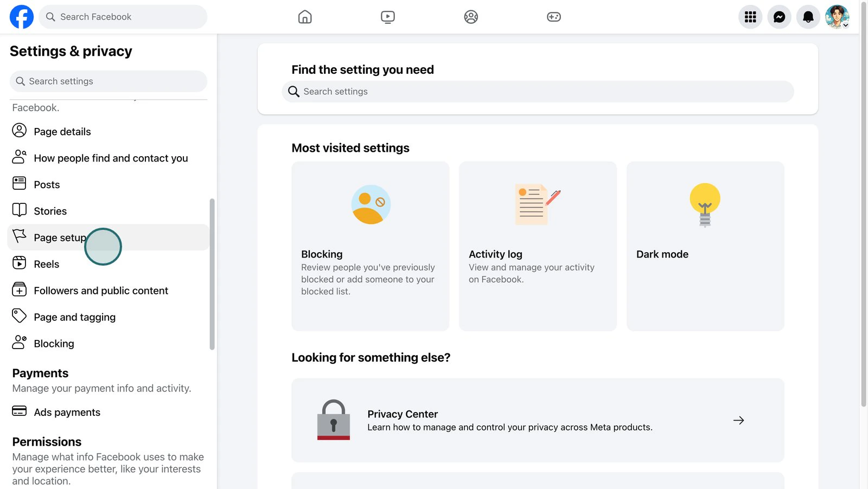Click the Reels play icon
868x489 pixels.
(20, 263)
